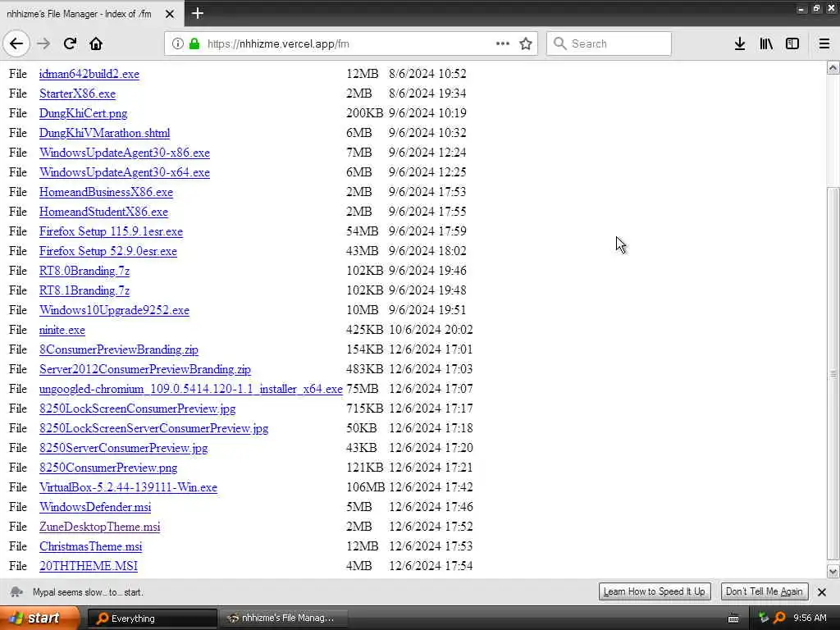Click the on-screen keyboard tray icon
The width and height of the screenshot is (840, 630).
[733, 619]
